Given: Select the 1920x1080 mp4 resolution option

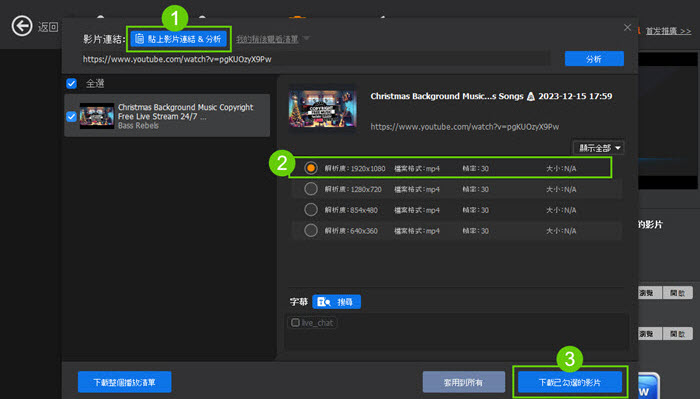Looking at the screenshot, I should 450,168.
